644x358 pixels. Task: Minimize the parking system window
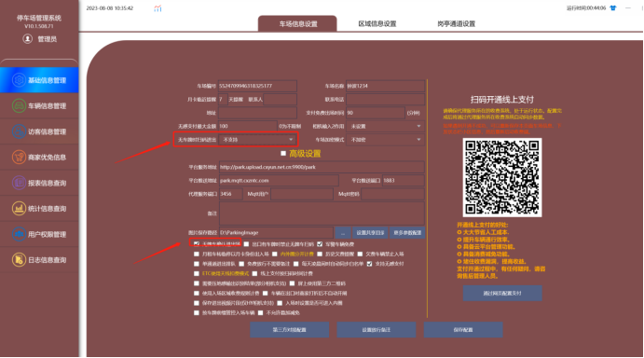click(628, 7)
